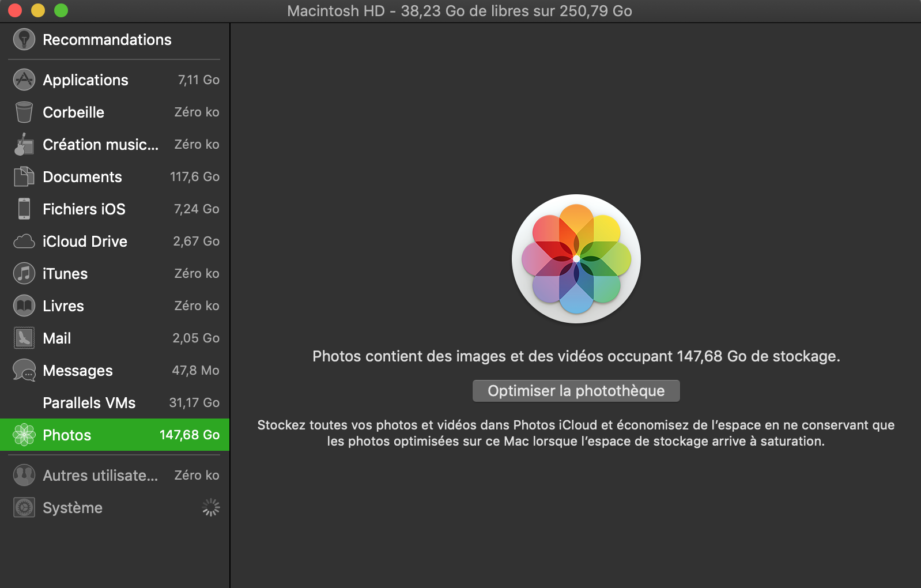Minimize the storage window with yellow button
921x588 pixels.
click(x=38, y=10)
